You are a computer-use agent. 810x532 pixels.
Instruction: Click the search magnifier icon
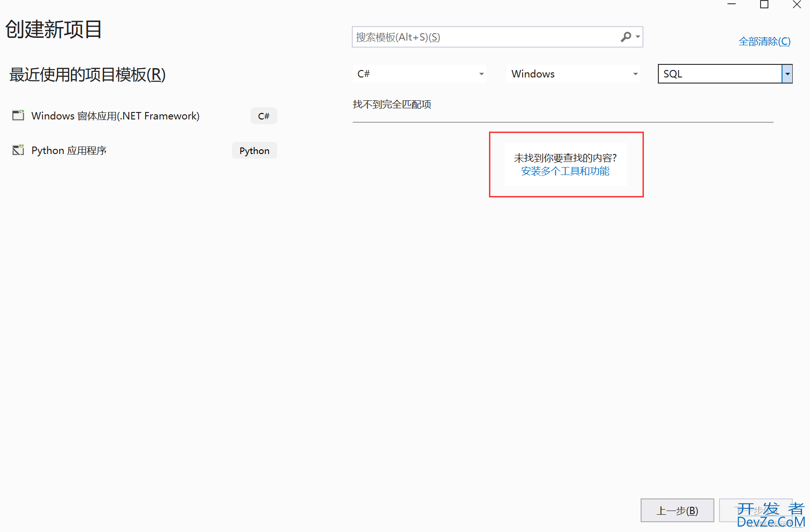(626, 37)
